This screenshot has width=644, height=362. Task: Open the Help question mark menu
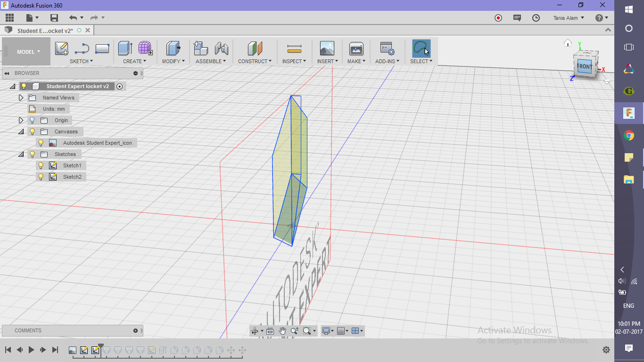pyautogui.click(x=602, y=18)
